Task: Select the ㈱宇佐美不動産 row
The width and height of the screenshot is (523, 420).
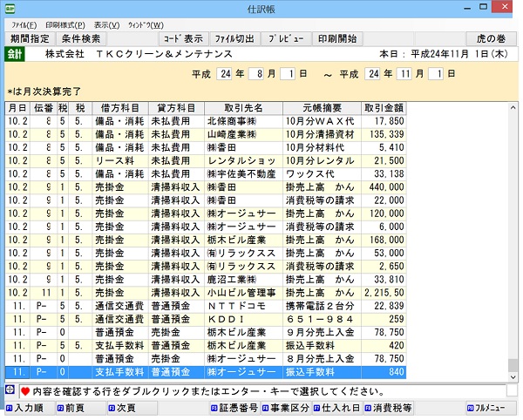Action: click(206, 173)
